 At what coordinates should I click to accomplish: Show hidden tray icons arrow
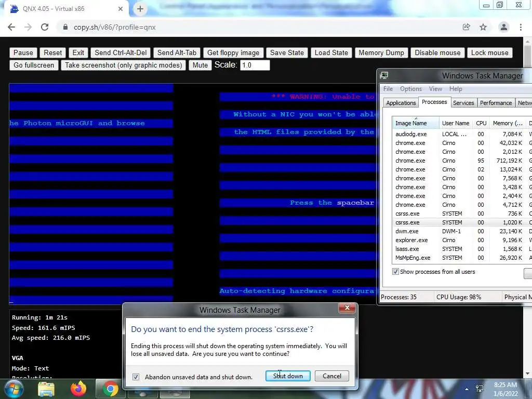tap(467, 389)
